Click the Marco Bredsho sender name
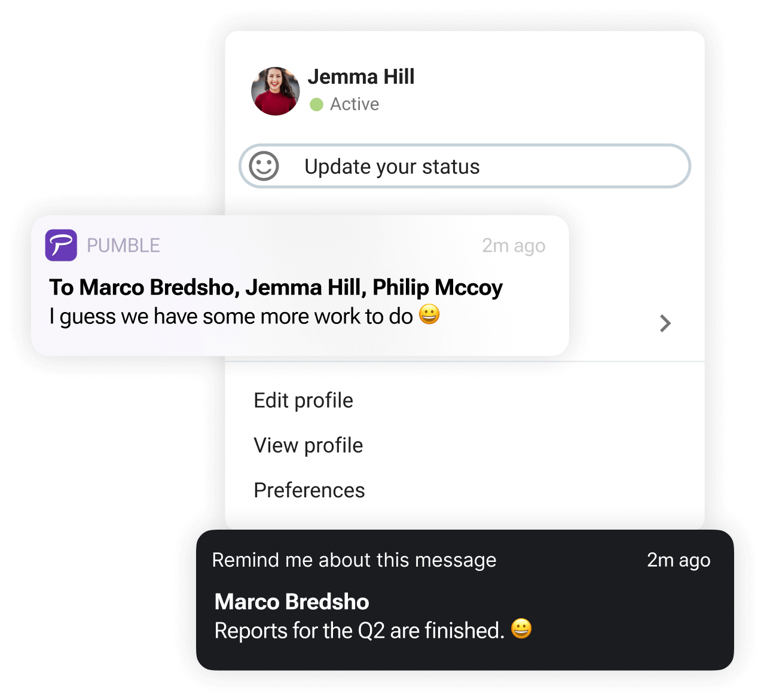This screenshot has width=764, height=700. coord(292,602)
